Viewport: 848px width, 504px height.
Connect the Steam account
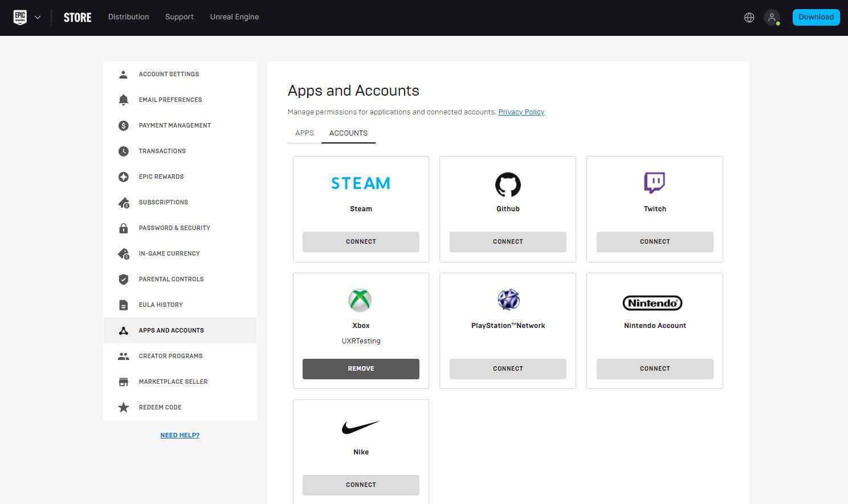[361, 242]
